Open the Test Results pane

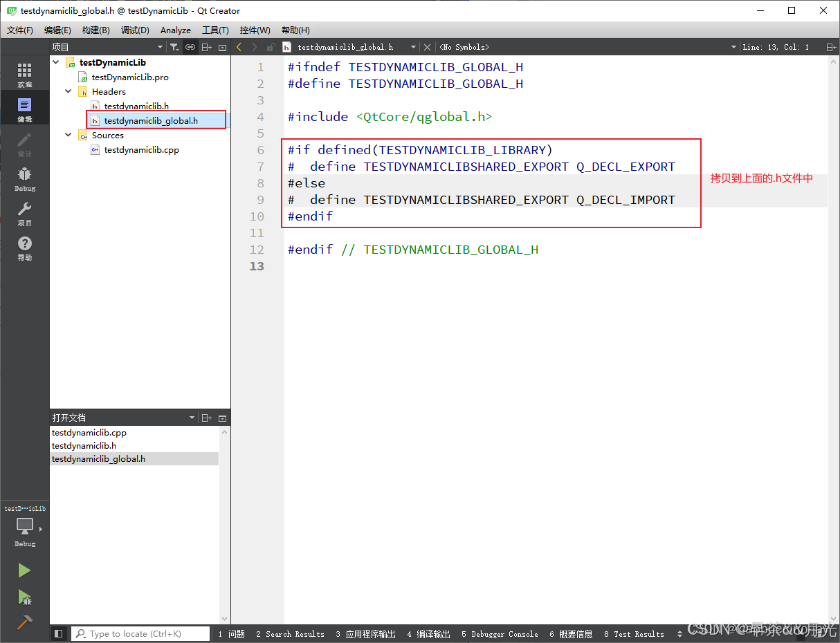tap(634, 634)
